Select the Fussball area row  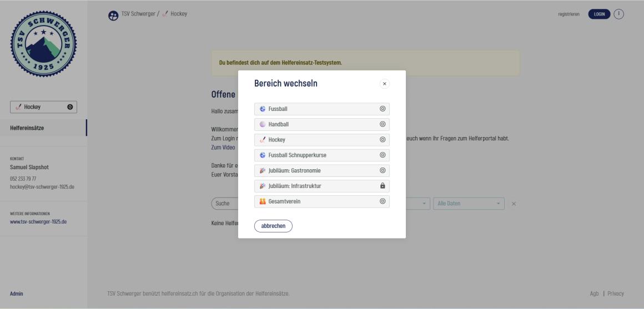[x=321, y=109]
